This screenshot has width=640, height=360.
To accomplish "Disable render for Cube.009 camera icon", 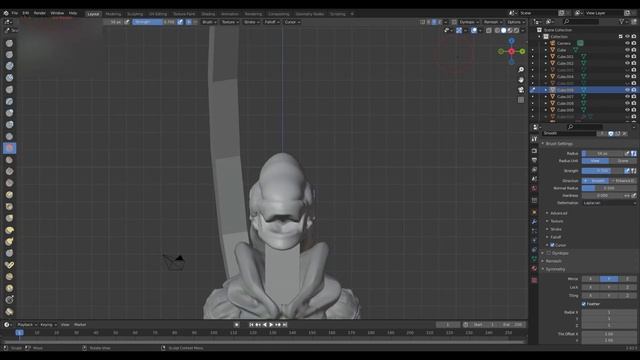I will [634, 110].
